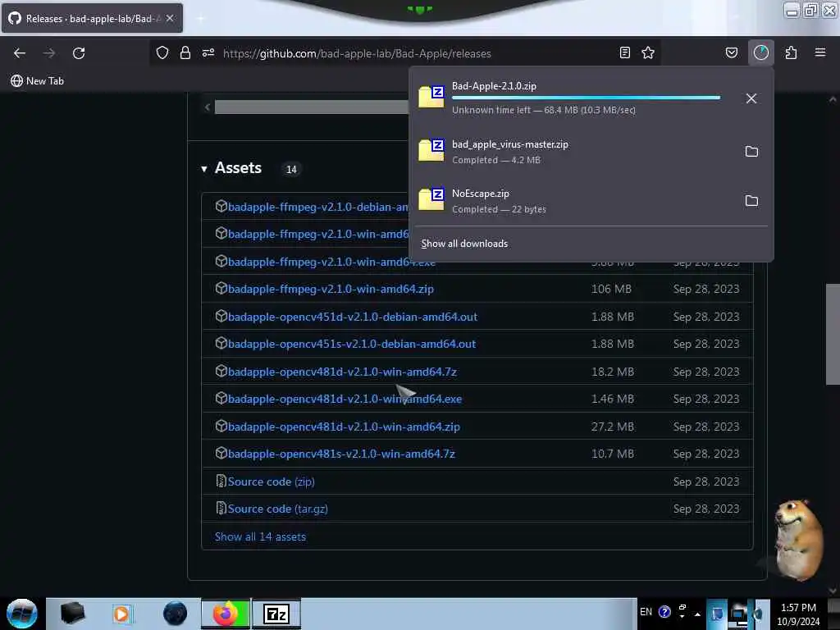Show bad_apple_virus-master.zip in folder
This screenshot has height=630, width=840.
tap(751, 152)
